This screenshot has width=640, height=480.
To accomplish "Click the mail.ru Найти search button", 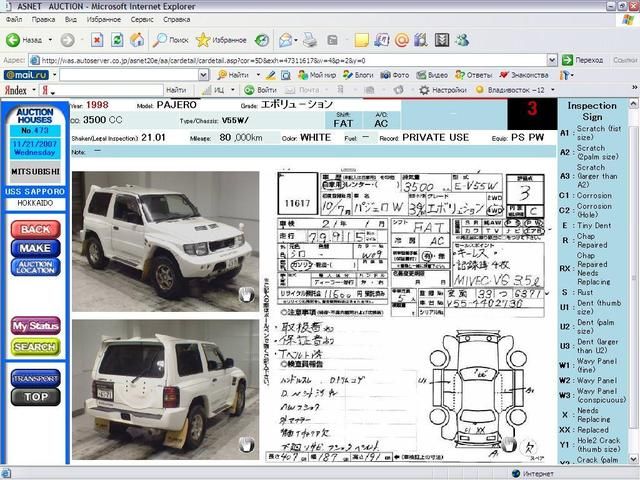I will pos(233,75).
